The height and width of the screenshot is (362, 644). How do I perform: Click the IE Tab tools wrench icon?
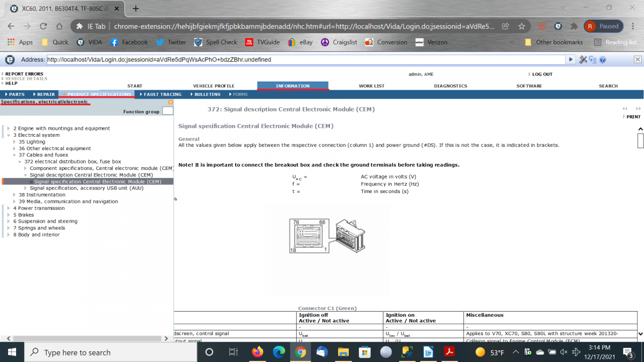pos(583,60)
